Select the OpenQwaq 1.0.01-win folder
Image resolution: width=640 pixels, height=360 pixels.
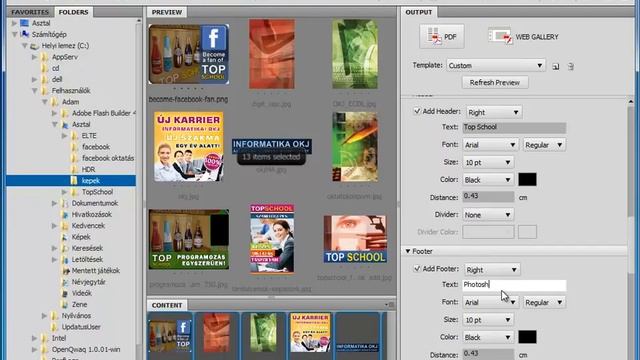point(86,349)
